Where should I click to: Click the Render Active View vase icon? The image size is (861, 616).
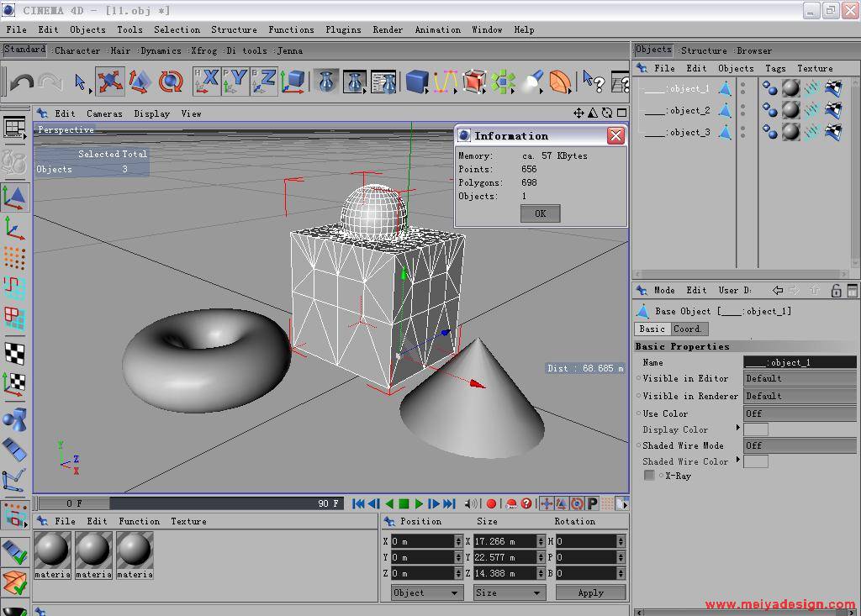point(326,82)
